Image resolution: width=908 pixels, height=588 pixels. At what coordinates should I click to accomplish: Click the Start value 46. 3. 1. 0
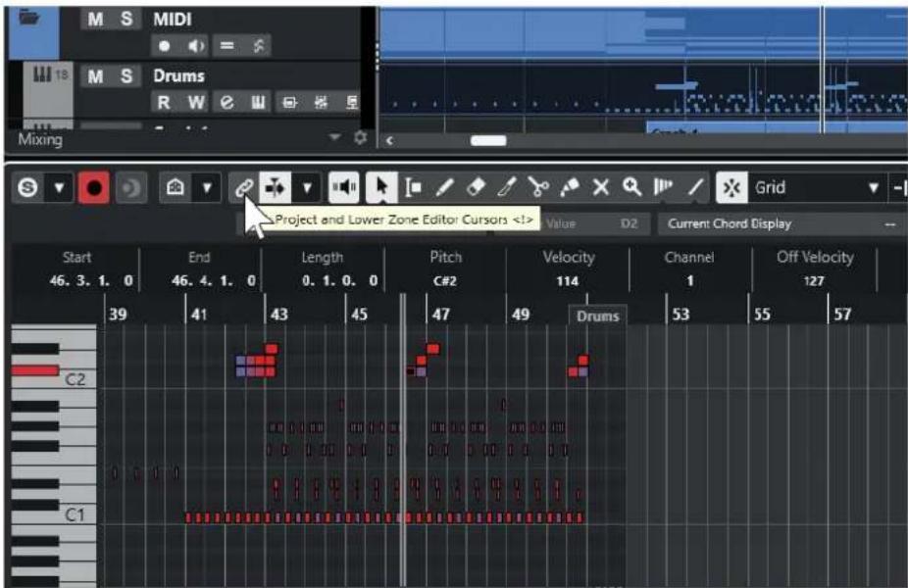point(91,280)
